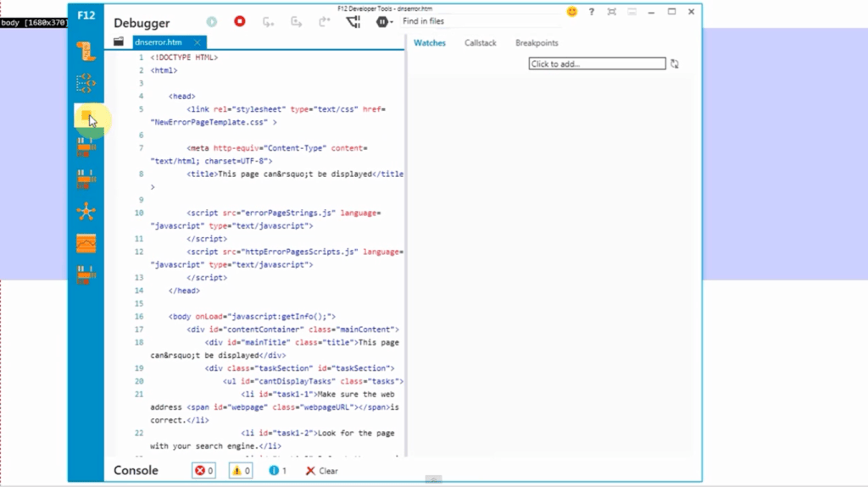Click the Step out toolbar icon
This screenshot has height=487, width=868.
coord(325,22)
